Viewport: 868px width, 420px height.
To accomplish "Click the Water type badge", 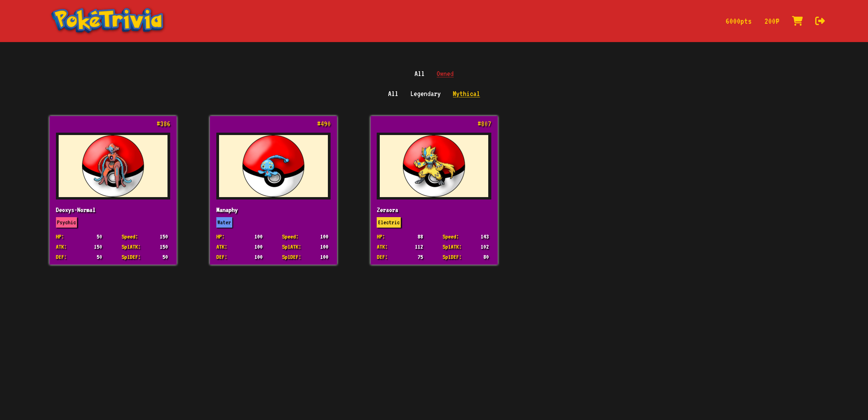I will pyautogui.click(x=224, y=223).
